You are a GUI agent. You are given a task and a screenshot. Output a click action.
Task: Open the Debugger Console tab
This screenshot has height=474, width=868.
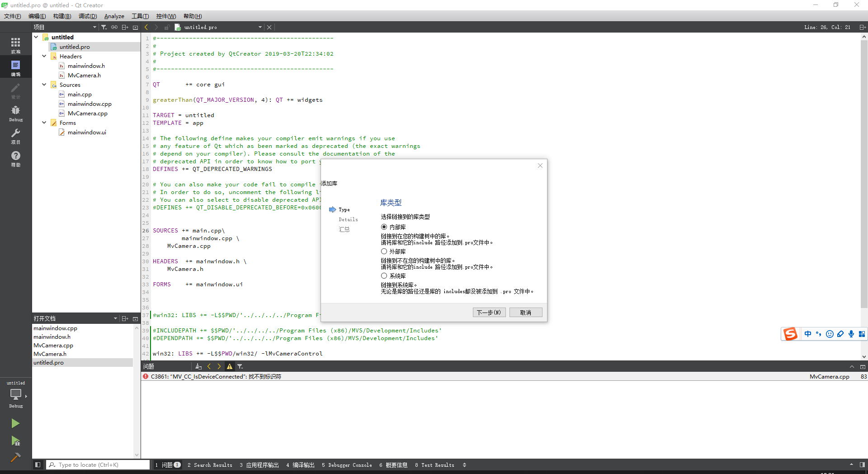point(347,465)
